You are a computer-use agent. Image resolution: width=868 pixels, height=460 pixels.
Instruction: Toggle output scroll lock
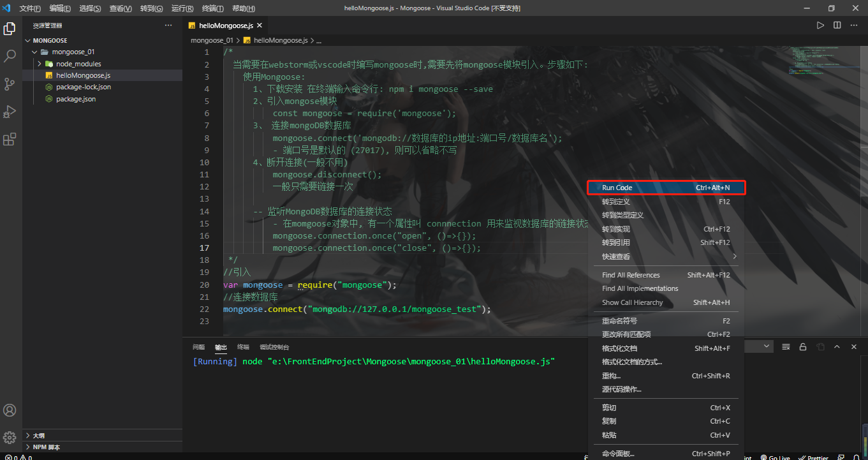803,346
